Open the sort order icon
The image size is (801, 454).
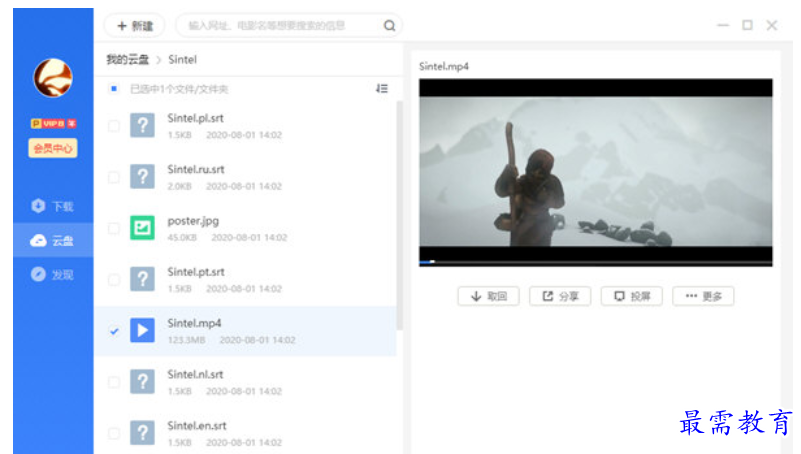pyautogui.click(x=382, y=89)
